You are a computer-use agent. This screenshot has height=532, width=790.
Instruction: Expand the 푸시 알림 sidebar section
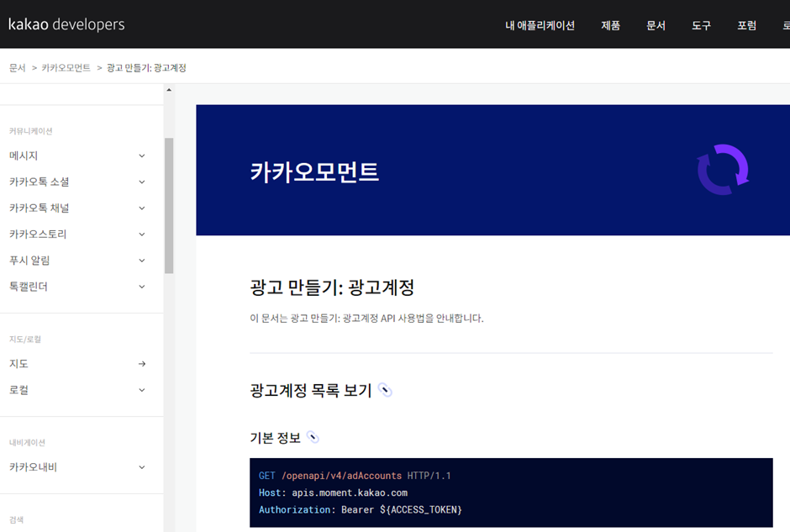[141, 260]
